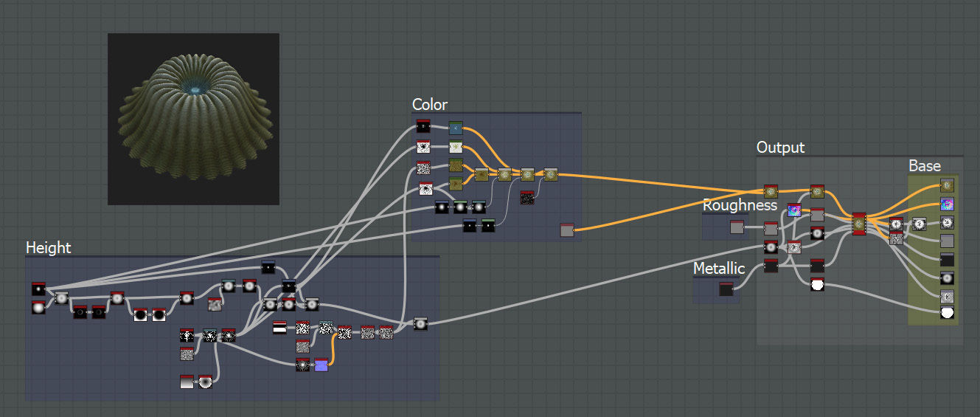Select the Metallic frame label
980x417 pixels.
[719, 269]
